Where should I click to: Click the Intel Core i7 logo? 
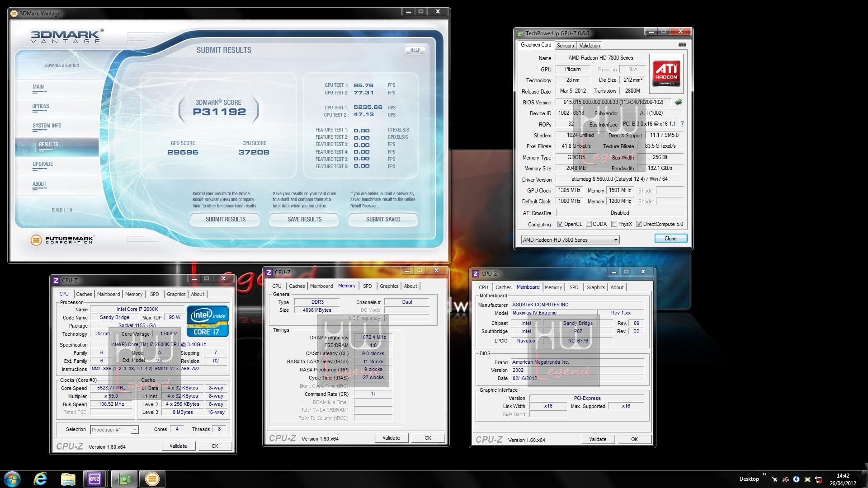[208, 321]
